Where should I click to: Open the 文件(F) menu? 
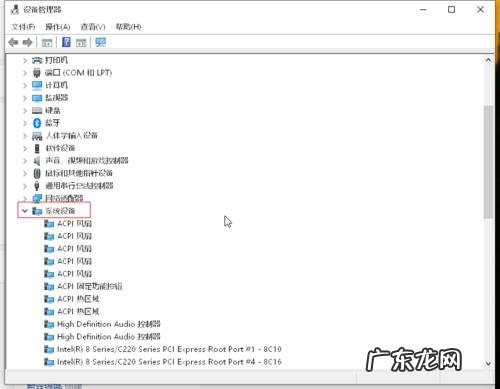click(x=23, y=27)
